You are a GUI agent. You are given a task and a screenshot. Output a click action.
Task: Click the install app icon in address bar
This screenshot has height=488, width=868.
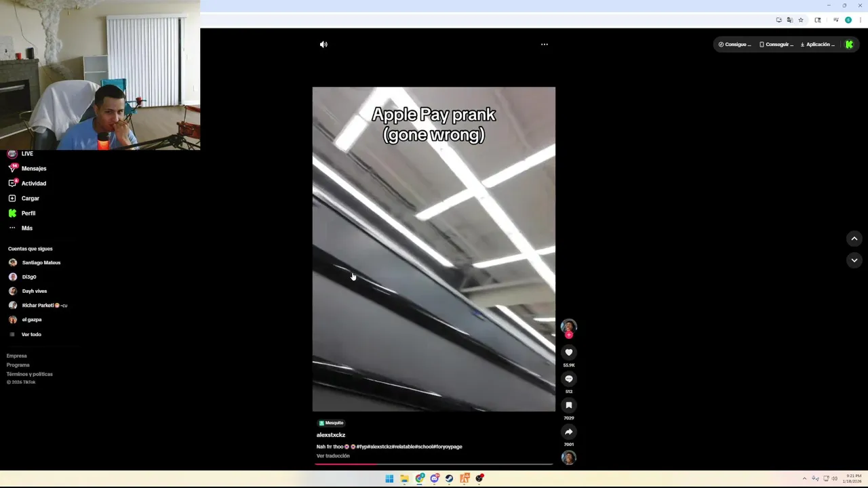pyautogui.click(x=778, y=20)
